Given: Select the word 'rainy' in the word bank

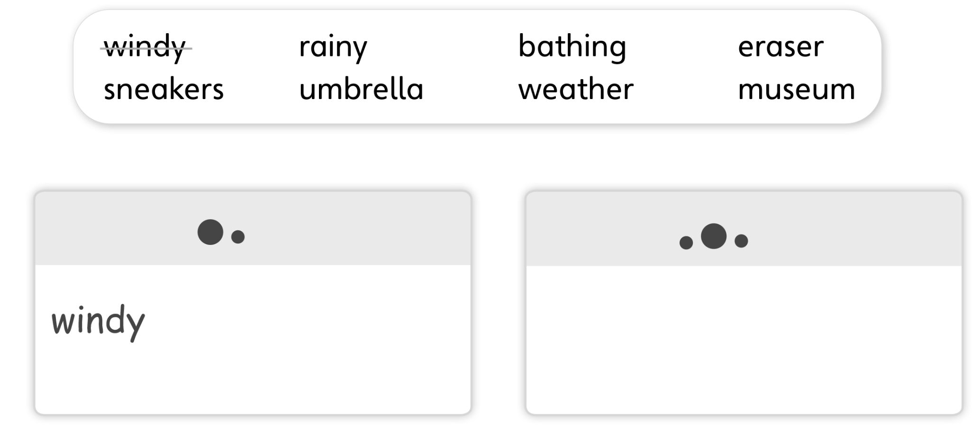Looking at the screenshot, I should click(x=332, y=46).
